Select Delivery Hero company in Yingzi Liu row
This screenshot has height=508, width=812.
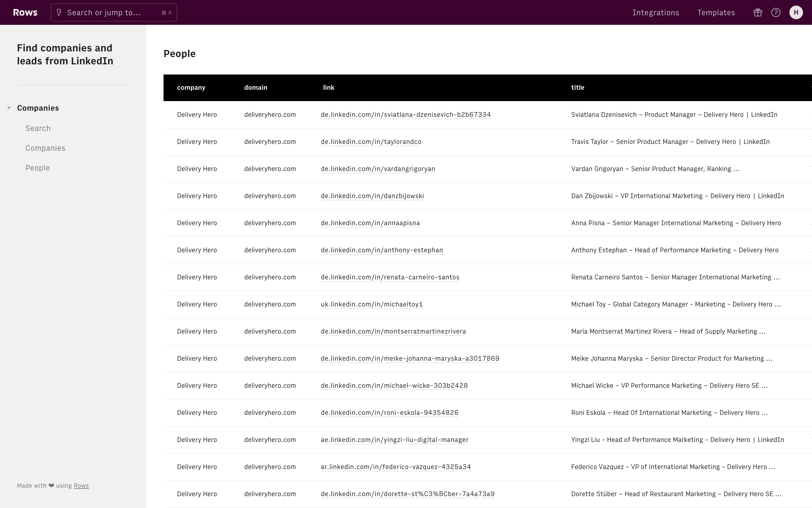point(197,440)
